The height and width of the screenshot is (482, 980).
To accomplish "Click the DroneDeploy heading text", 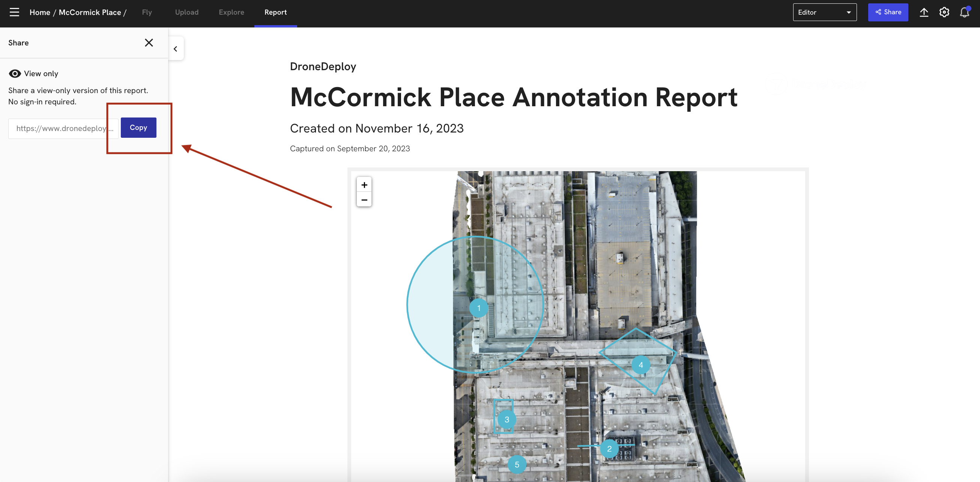I will click(323, 66).
